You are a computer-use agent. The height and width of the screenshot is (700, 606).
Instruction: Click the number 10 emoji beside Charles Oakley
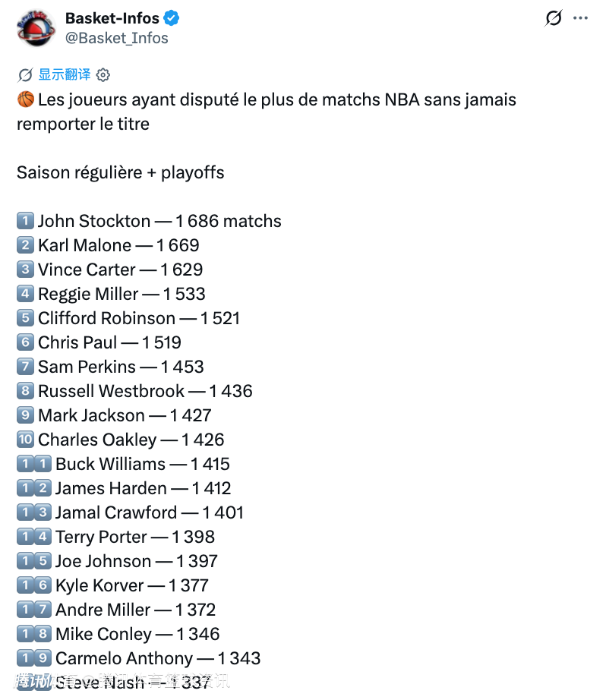coord(26,440)
